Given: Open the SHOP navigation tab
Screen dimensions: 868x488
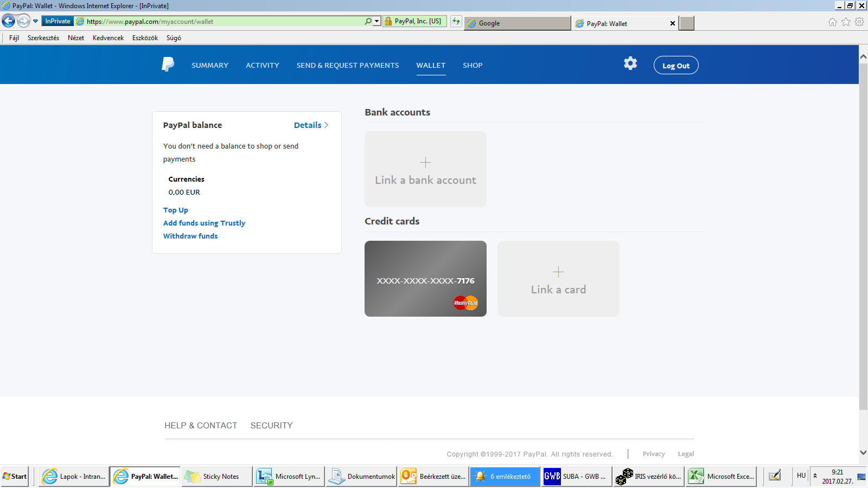Looking at the screenshot, I should 473,66.
